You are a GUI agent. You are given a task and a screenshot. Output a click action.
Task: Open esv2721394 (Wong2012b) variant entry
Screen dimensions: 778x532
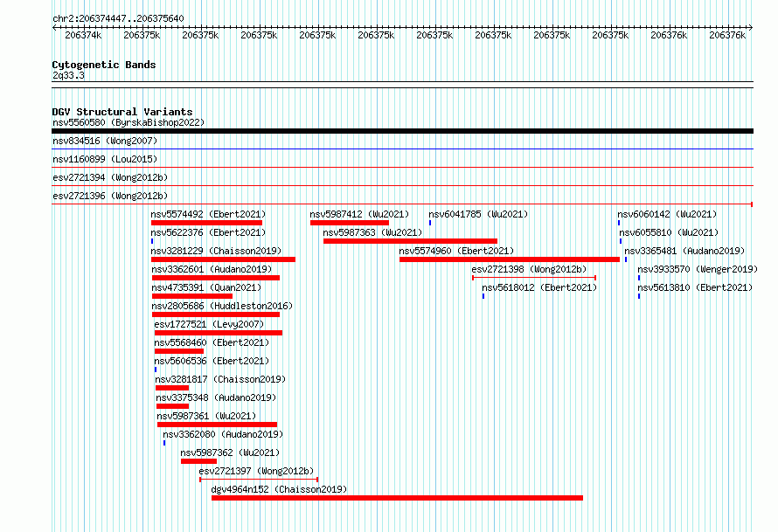tap(110, 177)
